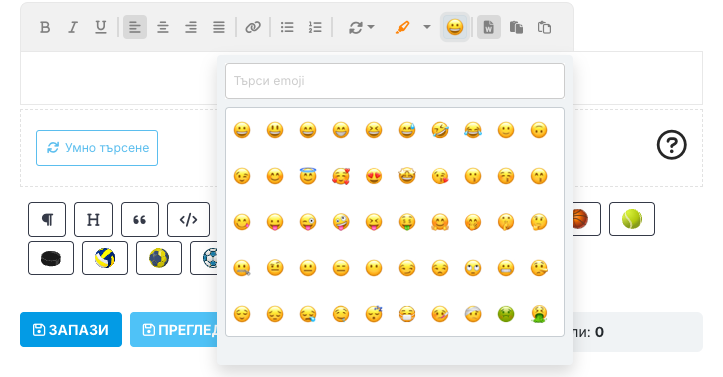Center align text
Viewport: 723px width, 377px height.
coord(163,27)
